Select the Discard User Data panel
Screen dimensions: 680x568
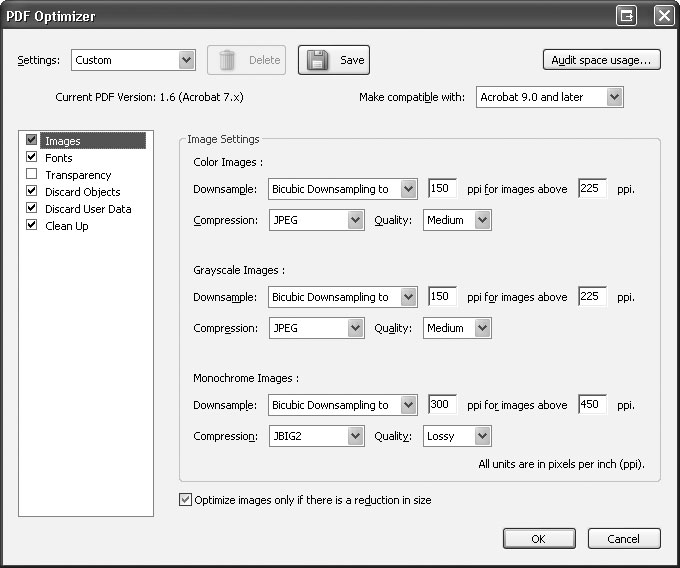click(x=88, y=209)
